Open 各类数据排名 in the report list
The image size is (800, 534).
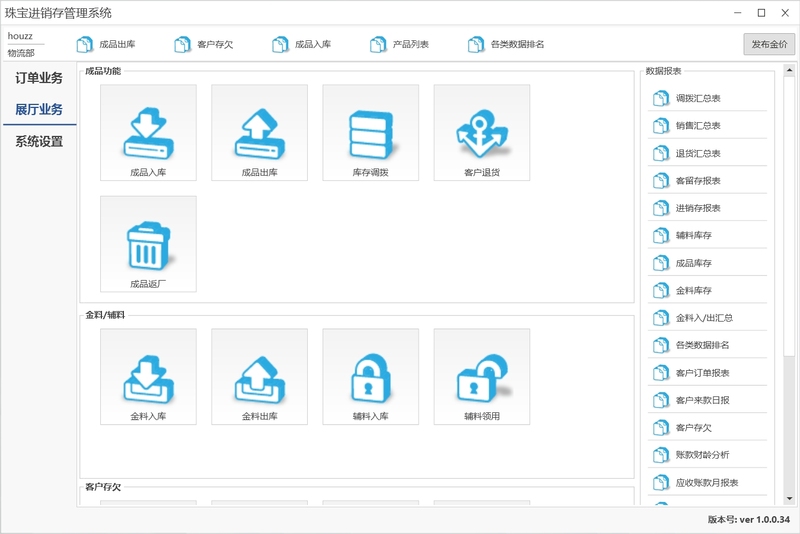pyautogui.click(x=707, y=345)
